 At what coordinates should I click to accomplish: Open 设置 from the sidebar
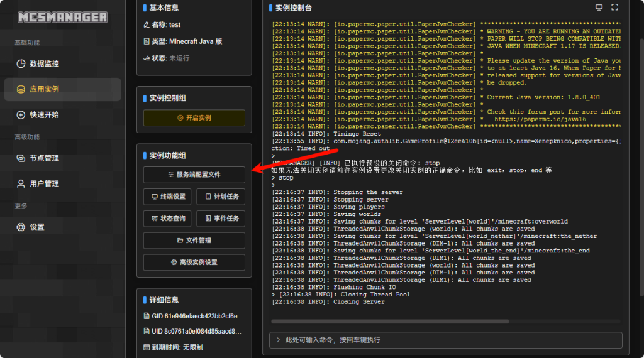point(62,227)
